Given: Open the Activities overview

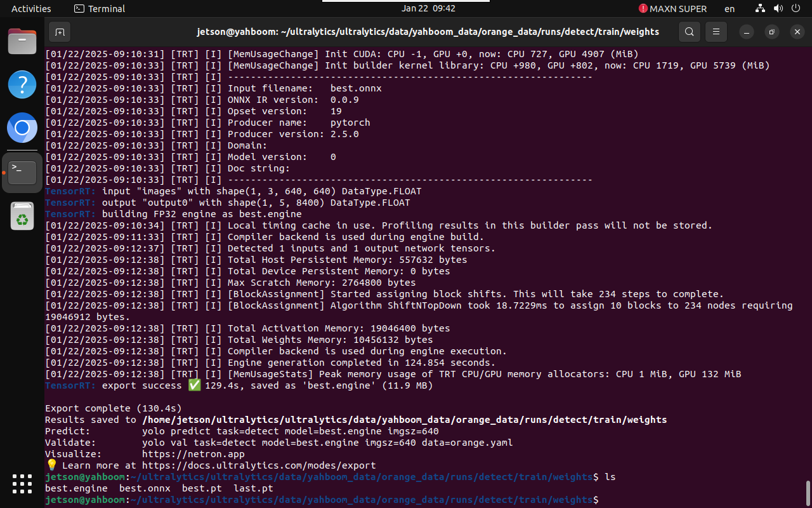Looking at the screenshot, I should 31,9.
